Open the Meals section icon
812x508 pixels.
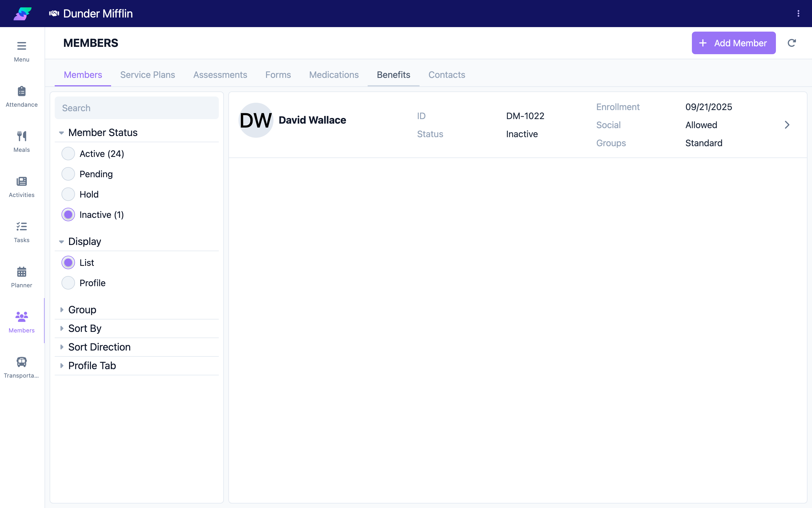tap(21, 136)
